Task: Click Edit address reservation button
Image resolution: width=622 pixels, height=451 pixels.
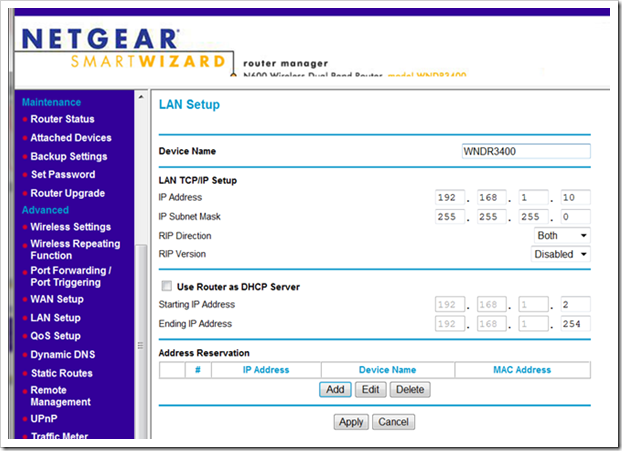Action: pyautogui.click(x=371, y=390)
